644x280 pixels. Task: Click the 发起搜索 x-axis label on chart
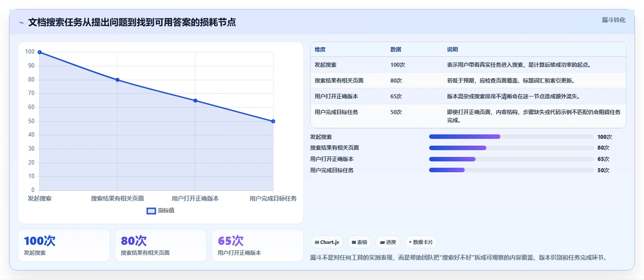point(40,198)
